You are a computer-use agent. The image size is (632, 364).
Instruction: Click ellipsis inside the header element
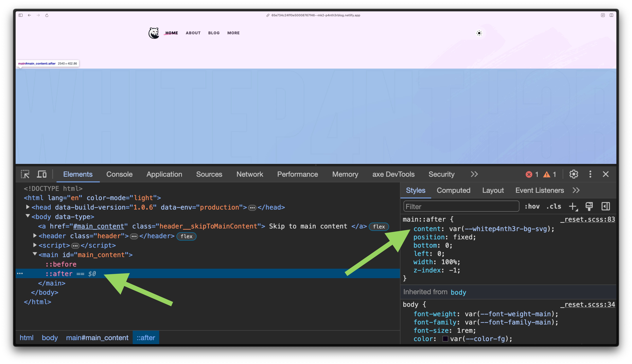pyautogui.click(x=134, y=236)
